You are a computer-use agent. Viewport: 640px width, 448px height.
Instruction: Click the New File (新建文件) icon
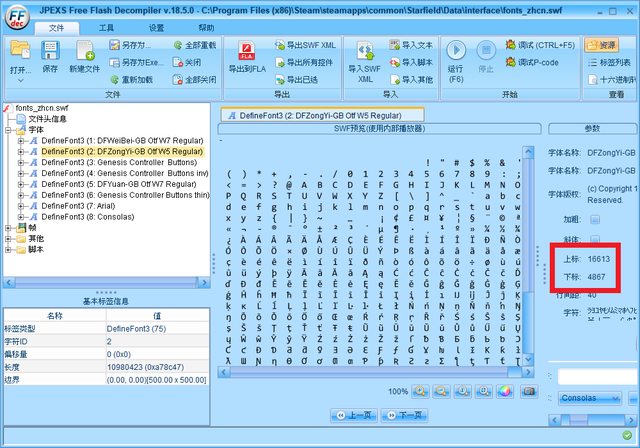tap(84, 54)
